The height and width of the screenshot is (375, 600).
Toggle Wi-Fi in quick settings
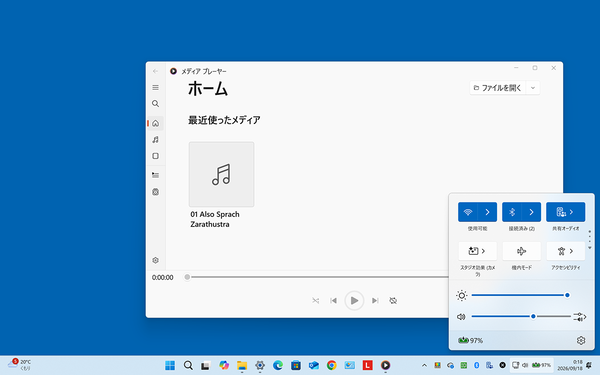click(x=468, y=212)
